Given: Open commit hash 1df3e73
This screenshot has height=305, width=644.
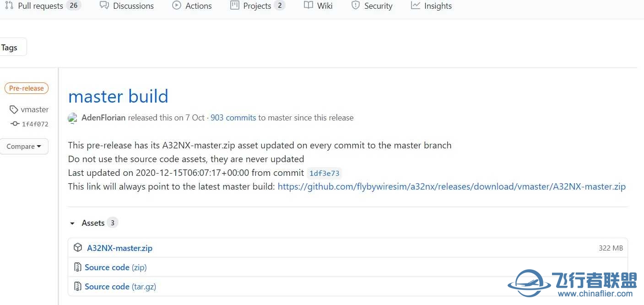Looking at the screenshot, I should [324, 173].
